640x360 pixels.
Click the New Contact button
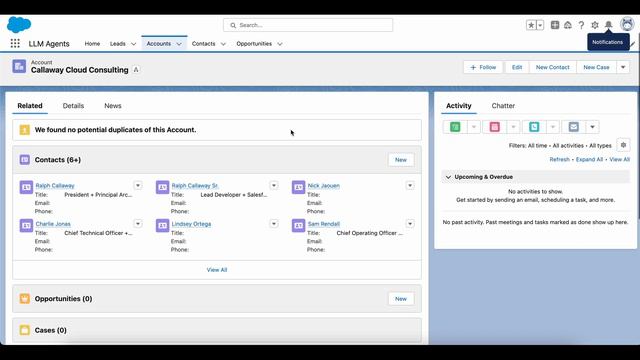(x=552, y=67)
